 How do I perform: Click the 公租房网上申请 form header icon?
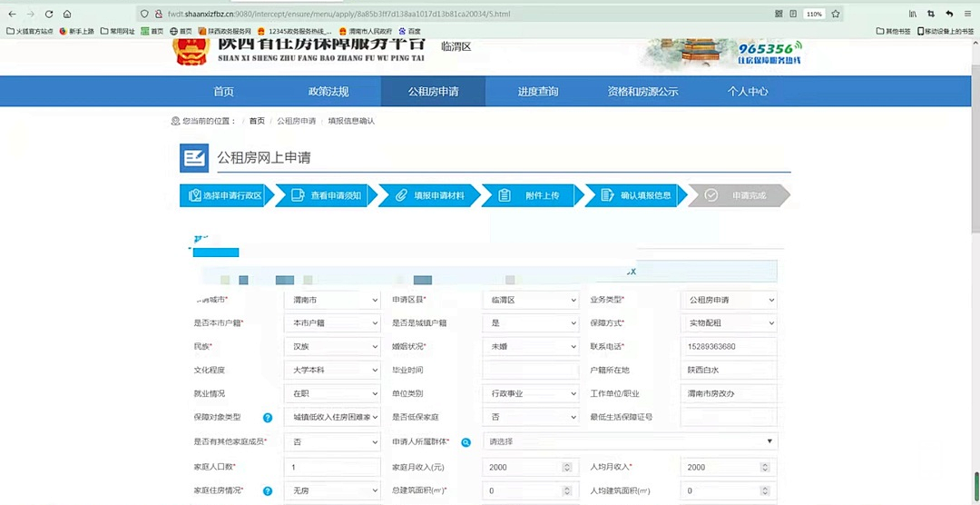[x=194, y=158]
